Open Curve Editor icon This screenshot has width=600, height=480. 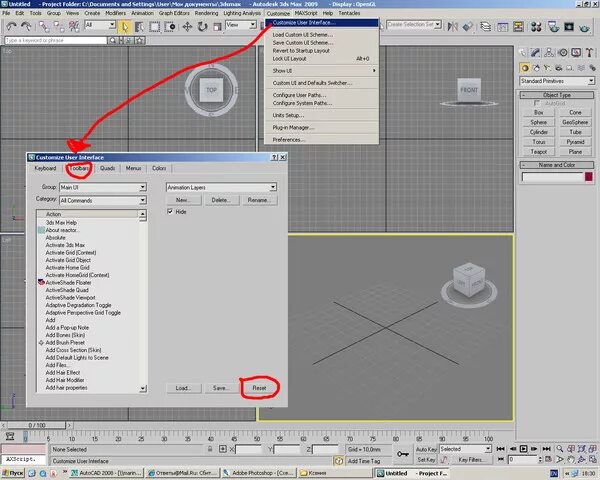pyautogui.click(x=502, y=26)
